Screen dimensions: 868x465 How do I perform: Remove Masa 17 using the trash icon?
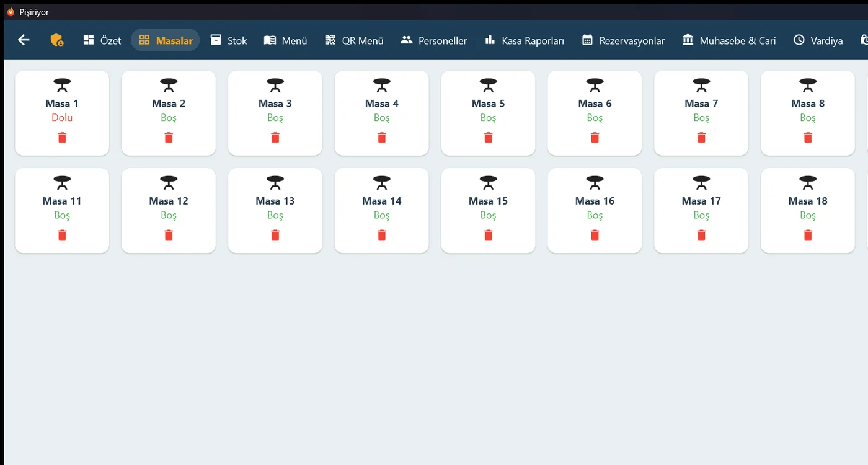701,235
